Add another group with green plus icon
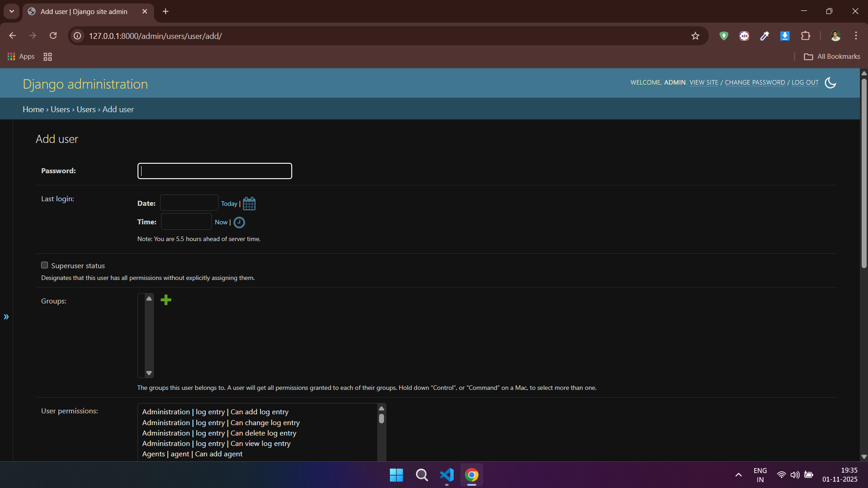The image size is (868, 488). click(166, 300)
